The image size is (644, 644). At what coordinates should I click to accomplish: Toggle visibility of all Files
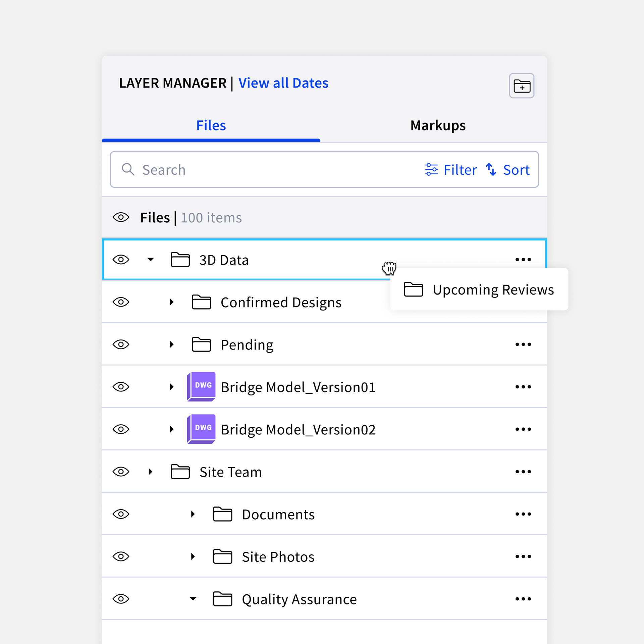[121, 217]
